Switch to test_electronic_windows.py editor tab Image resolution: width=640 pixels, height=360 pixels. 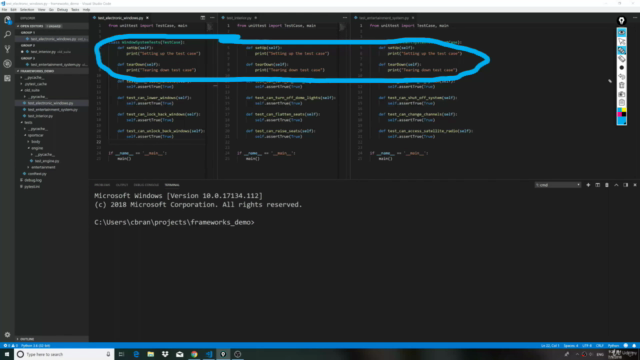click(120, 18)
